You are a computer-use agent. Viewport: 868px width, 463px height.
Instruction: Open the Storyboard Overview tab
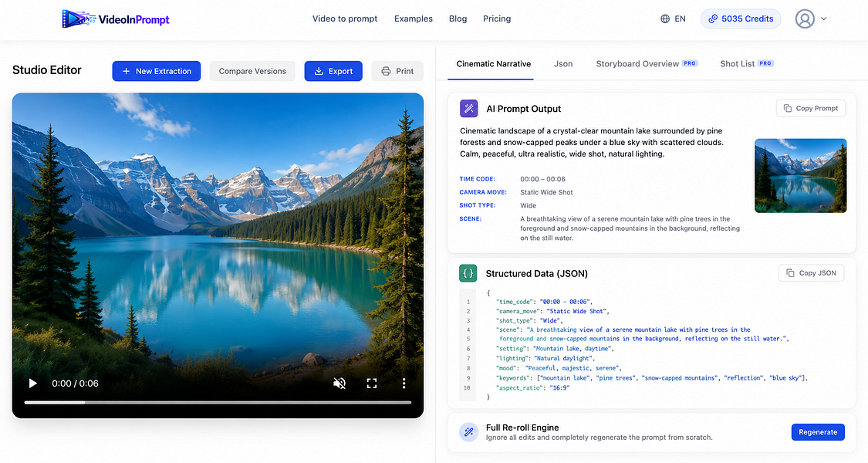[x=647, y=64]
